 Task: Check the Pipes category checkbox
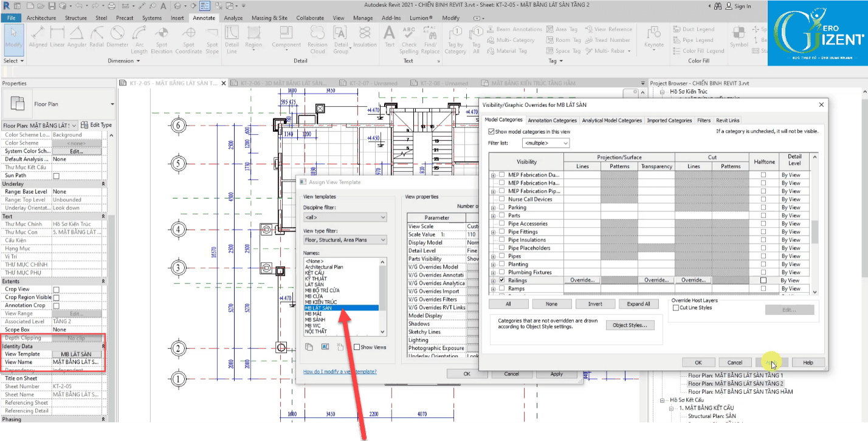pos(502,256)
